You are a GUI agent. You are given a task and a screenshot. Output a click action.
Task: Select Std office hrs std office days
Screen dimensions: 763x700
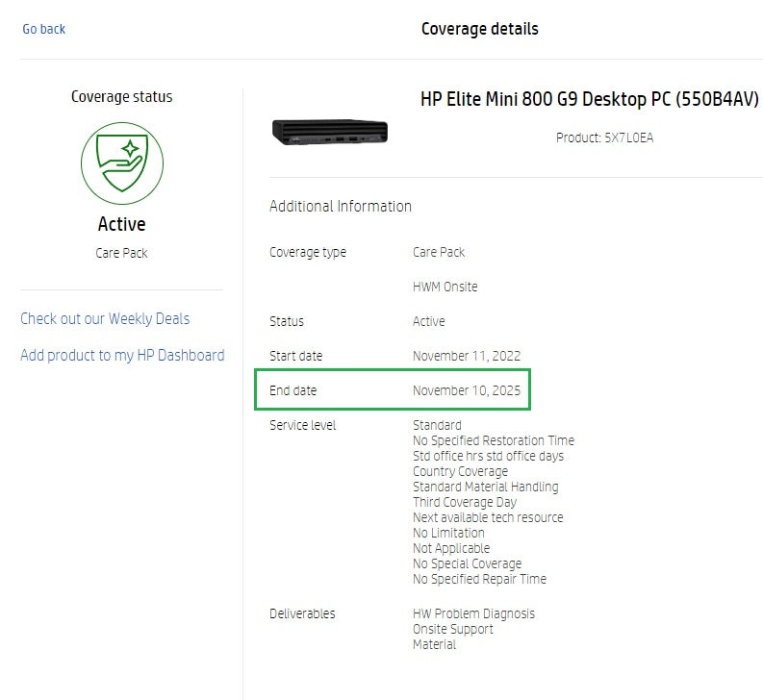point(488,457)
